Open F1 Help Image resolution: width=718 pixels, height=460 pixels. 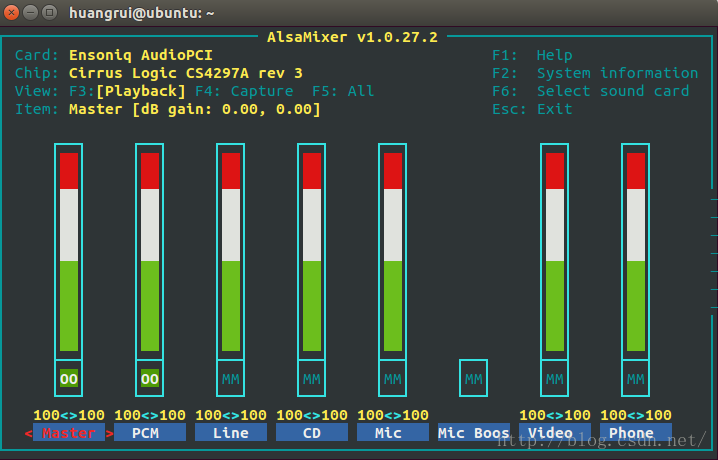[532, 55]
